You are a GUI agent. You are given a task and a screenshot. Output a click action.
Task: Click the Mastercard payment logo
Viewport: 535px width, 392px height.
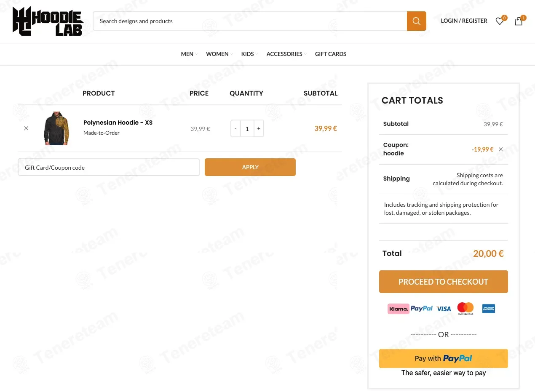tap(465, 309)
